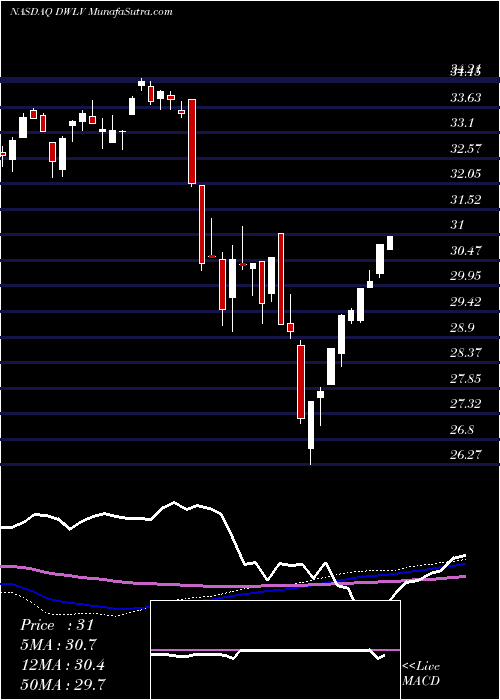
Task: Click the 28.9 price axis label
Action: 462,328
